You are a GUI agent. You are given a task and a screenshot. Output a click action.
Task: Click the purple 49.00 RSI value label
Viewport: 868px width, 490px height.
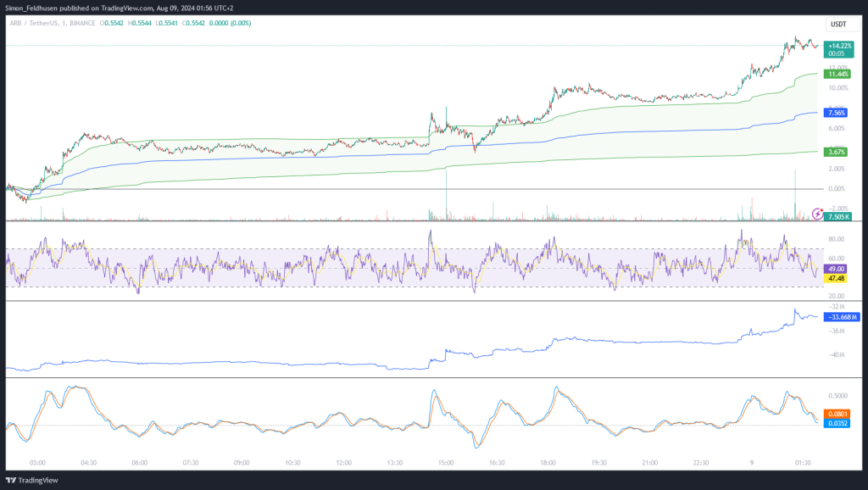836,269
